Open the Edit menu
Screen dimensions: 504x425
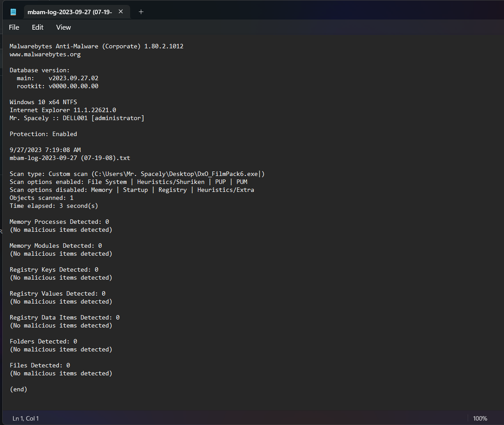click(38, 27)
